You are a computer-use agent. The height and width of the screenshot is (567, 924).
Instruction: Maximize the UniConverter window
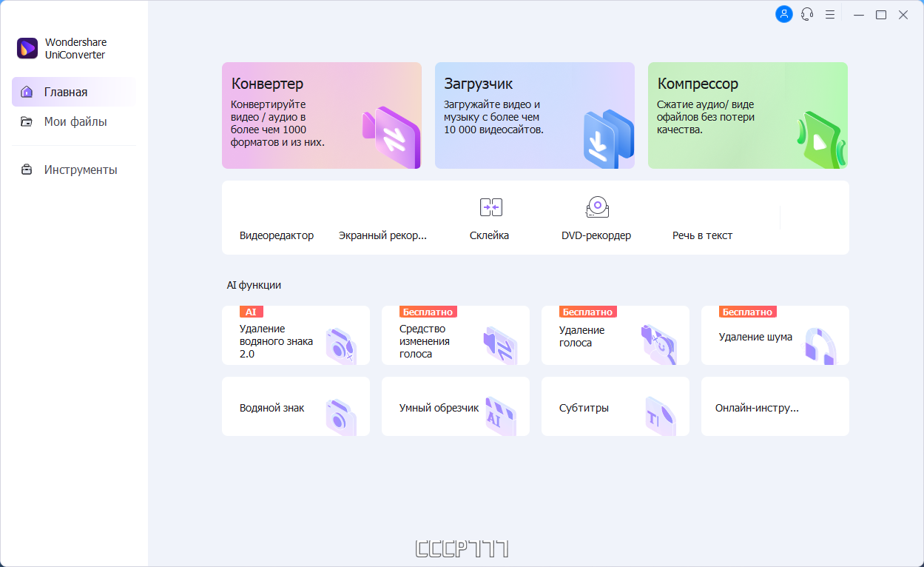coord(881,14)
